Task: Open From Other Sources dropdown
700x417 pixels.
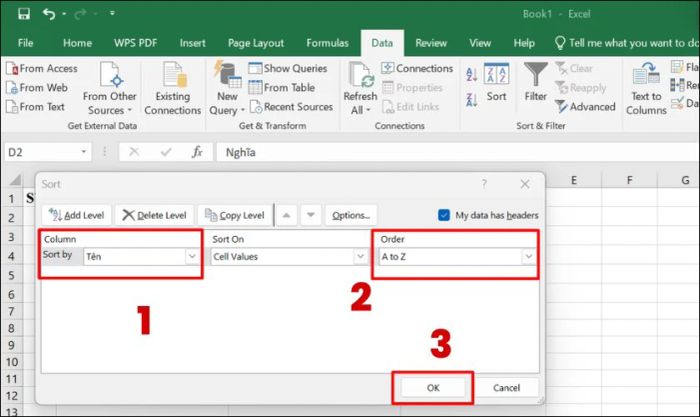Action: coord(110,88)
